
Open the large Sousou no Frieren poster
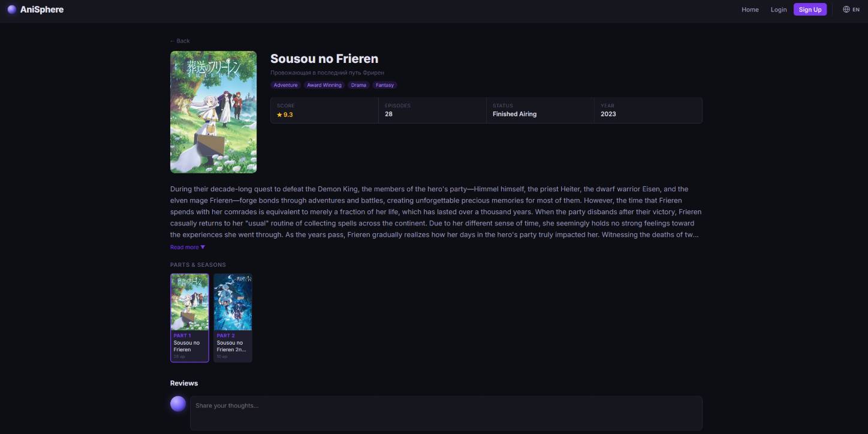pos(213,112)
